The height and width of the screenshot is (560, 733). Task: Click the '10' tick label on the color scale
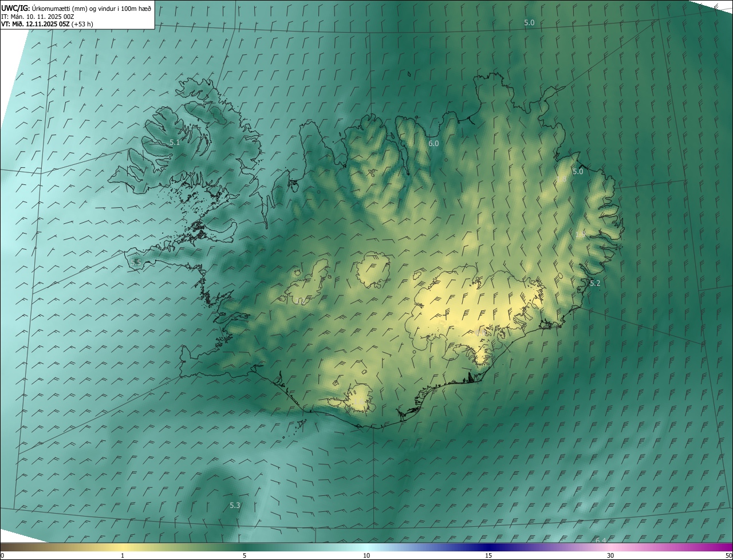click(366, 556)
